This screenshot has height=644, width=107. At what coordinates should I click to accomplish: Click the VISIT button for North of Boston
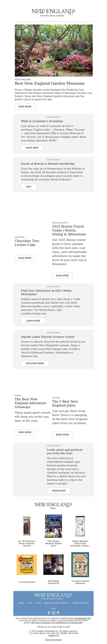pos(29,187)
